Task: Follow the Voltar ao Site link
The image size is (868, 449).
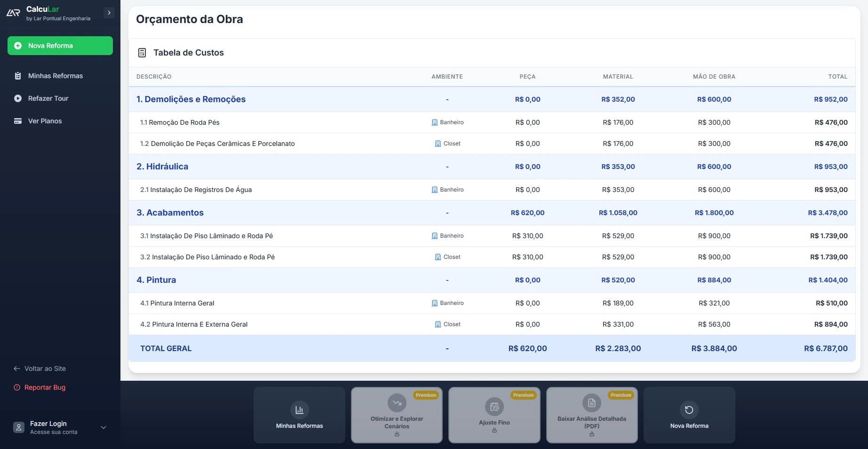Action: (45, 369)
